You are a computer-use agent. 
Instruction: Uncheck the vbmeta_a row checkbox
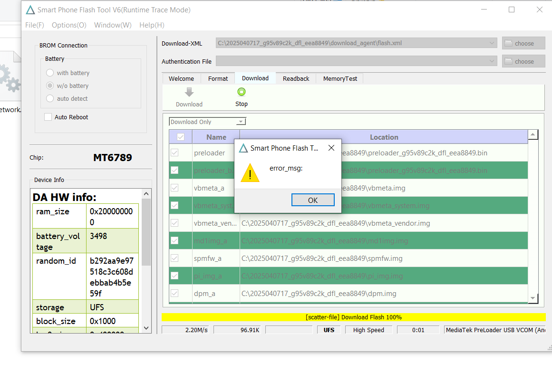[x=174, y=188]
